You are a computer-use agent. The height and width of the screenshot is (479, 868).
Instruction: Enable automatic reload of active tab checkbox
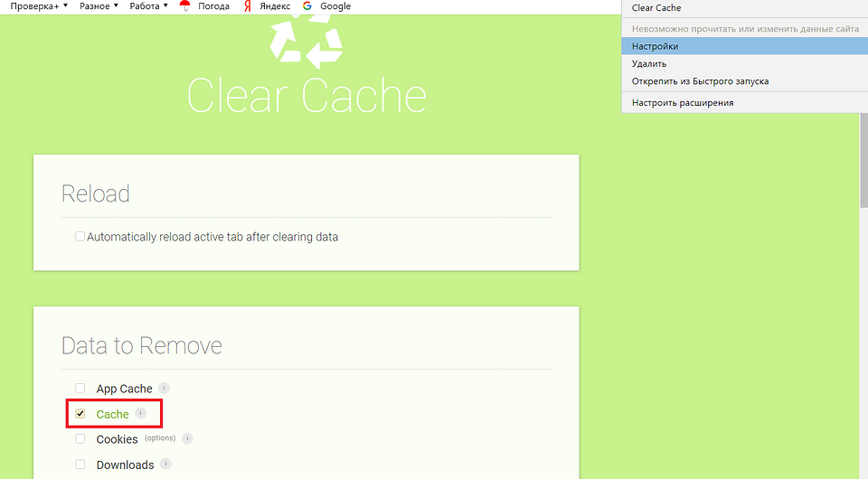pos(80,237)
